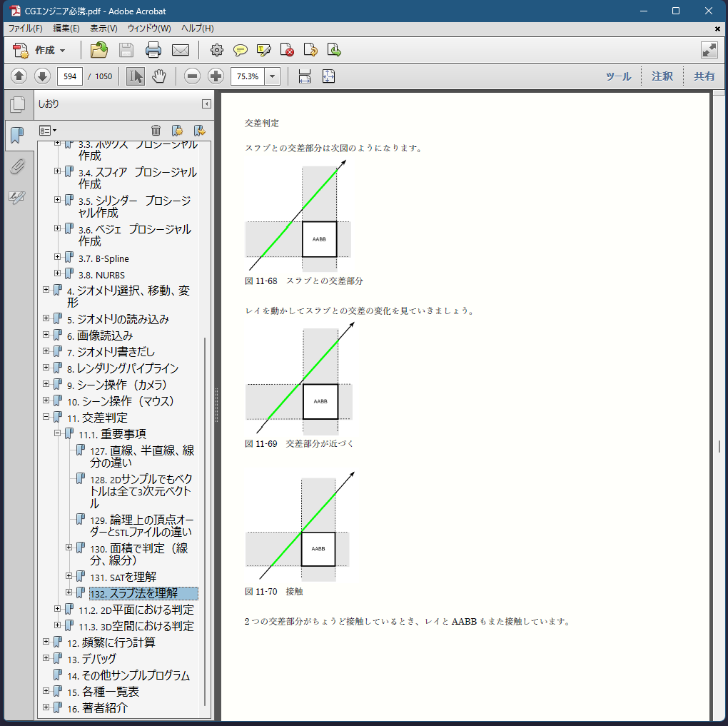Click the email envelope icon
Screen dimensions: 728x726
tap(180, 50)
